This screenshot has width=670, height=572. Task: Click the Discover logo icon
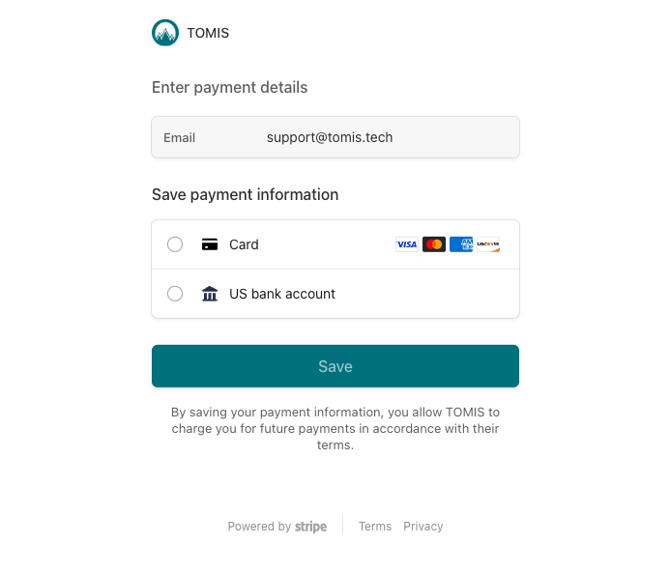pos(488,244)
